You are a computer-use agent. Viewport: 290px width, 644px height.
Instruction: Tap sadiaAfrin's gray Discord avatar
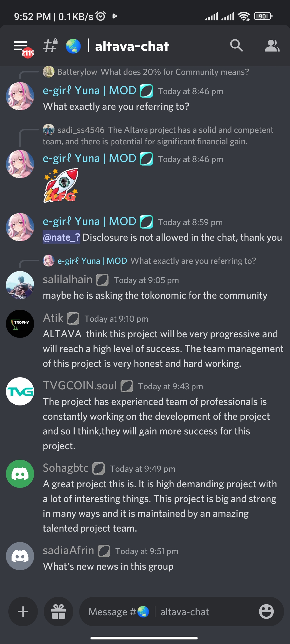click(x=20, y=556)
